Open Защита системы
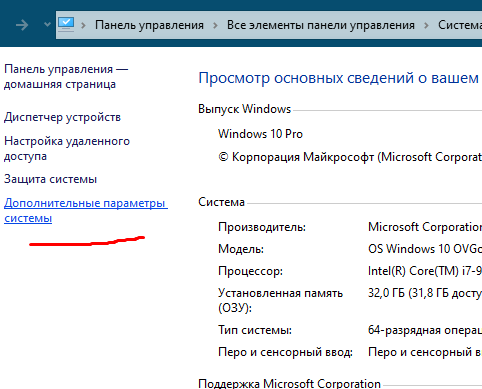This screenshot has height=389, width=482. click(50, 179)
